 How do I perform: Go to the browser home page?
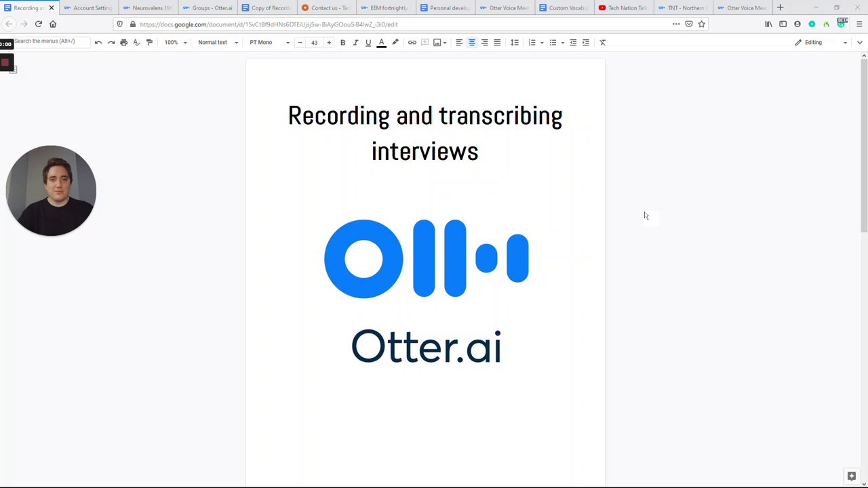click(53, 24)
